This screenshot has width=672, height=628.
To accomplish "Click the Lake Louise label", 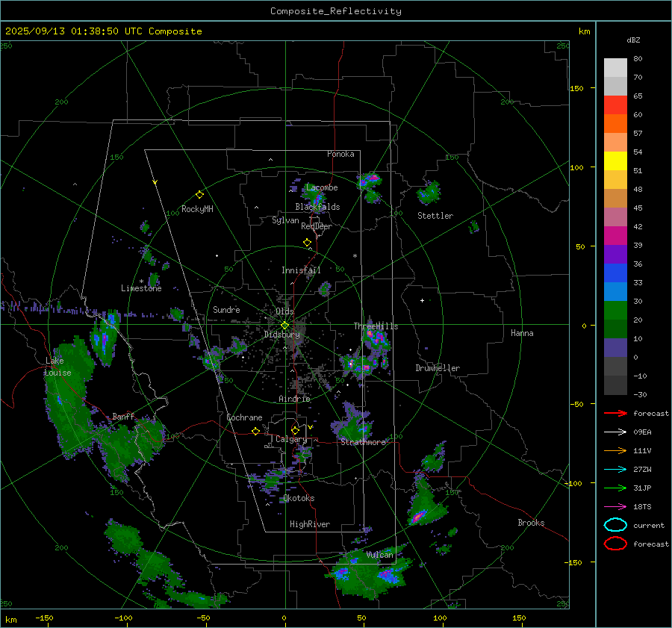I will (58, 367).
